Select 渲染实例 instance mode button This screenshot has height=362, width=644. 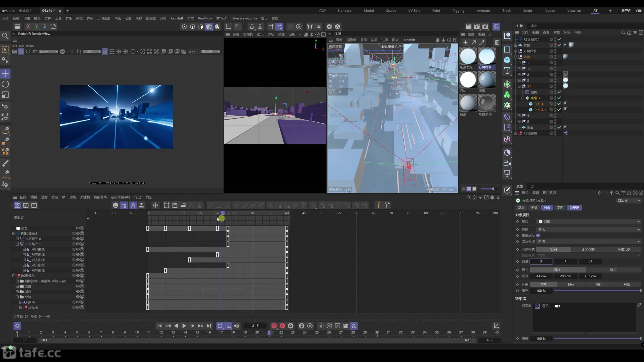(589, 249)
